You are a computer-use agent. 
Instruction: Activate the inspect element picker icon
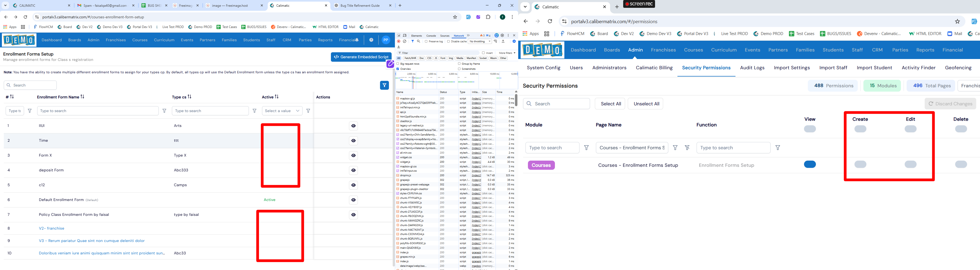pos(399,35)
